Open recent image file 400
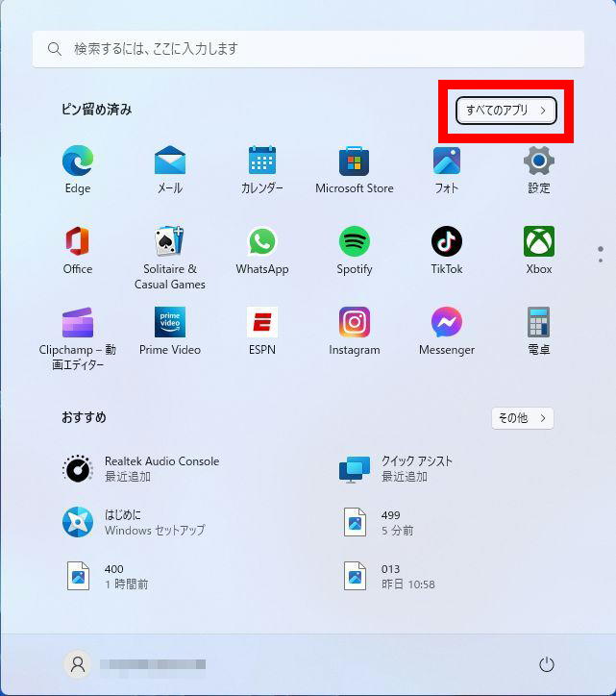Screen dimensions: 616x696 point(108,576)
